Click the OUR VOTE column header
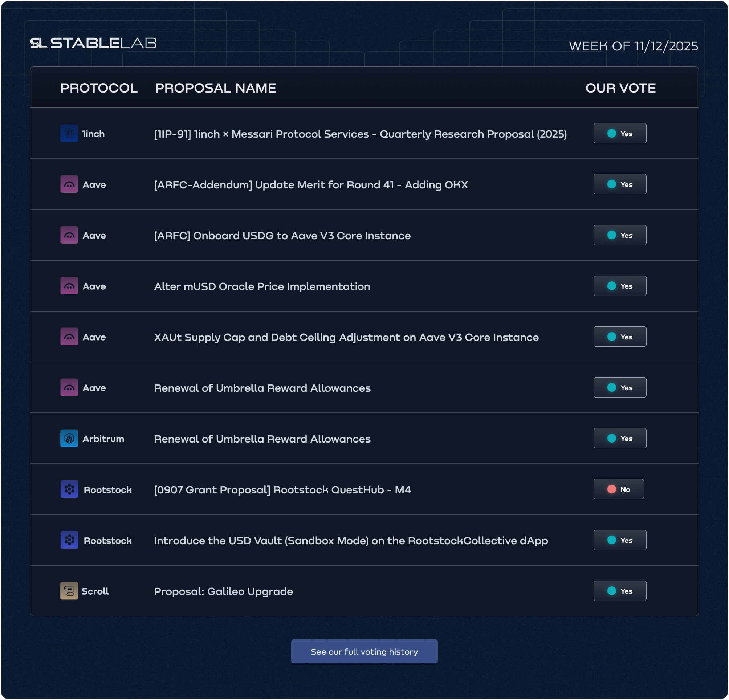This screenshot has width=729, height=700. (x=620, y=88)
